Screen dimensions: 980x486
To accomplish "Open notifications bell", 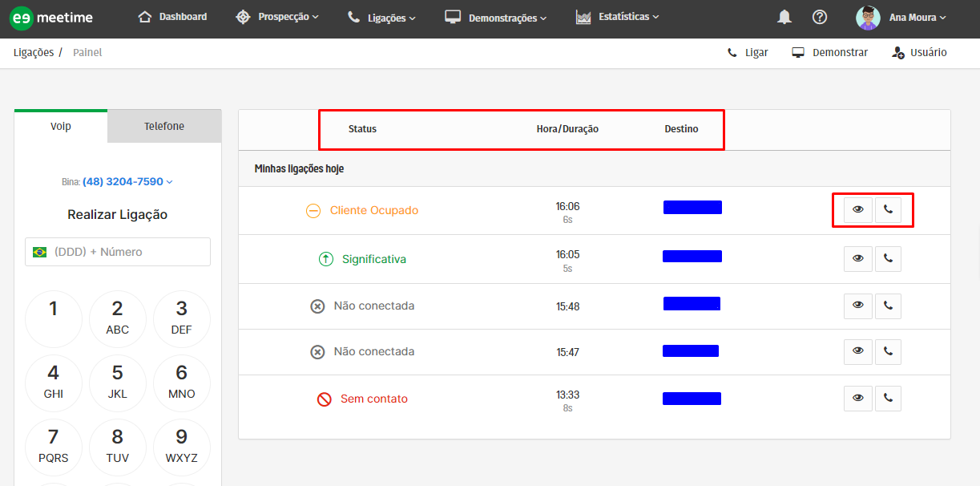I will (x=784, y=17).
